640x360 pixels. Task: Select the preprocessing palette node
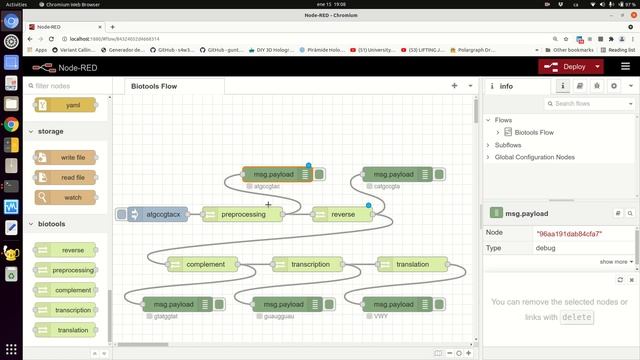(65, 270)
